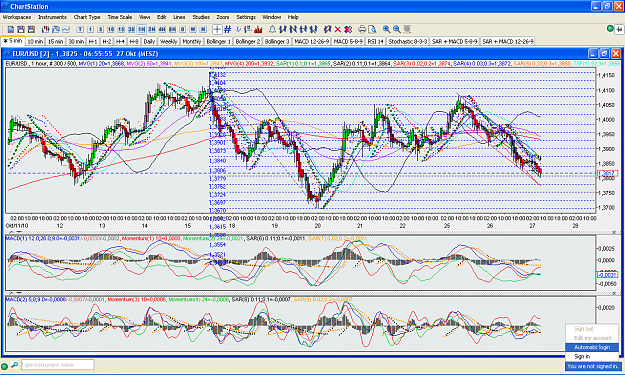Open the Workspaces menu
Viewport: 625px width, 375px height.
pyautogui.click(x=17, y=17)
